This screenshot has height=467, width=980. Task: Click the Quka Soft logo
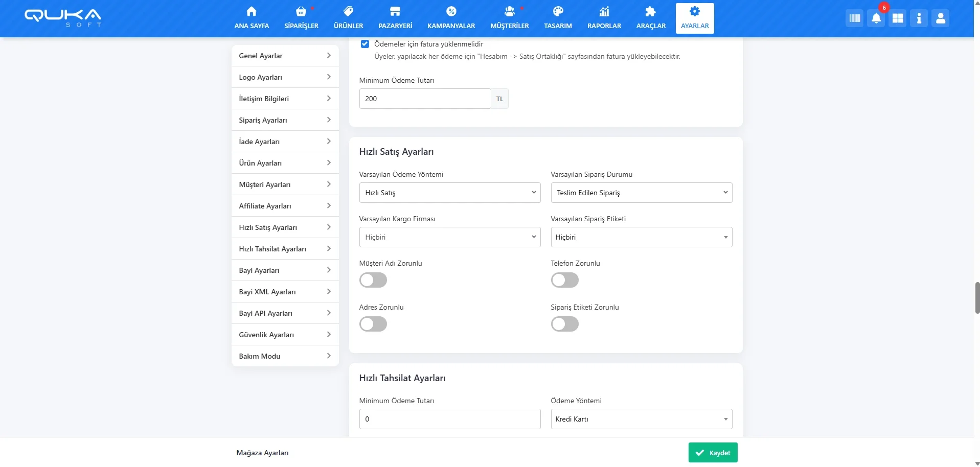coord(63,17)
